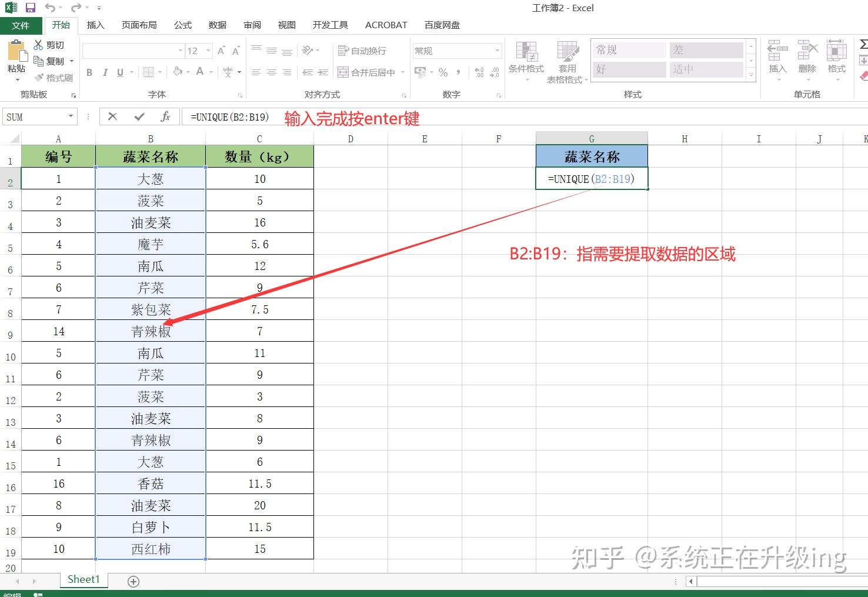Screen dimensions: 868x597
Task: Click the Cut (剪切) scissors icon
Action: (x=39, y=45)
